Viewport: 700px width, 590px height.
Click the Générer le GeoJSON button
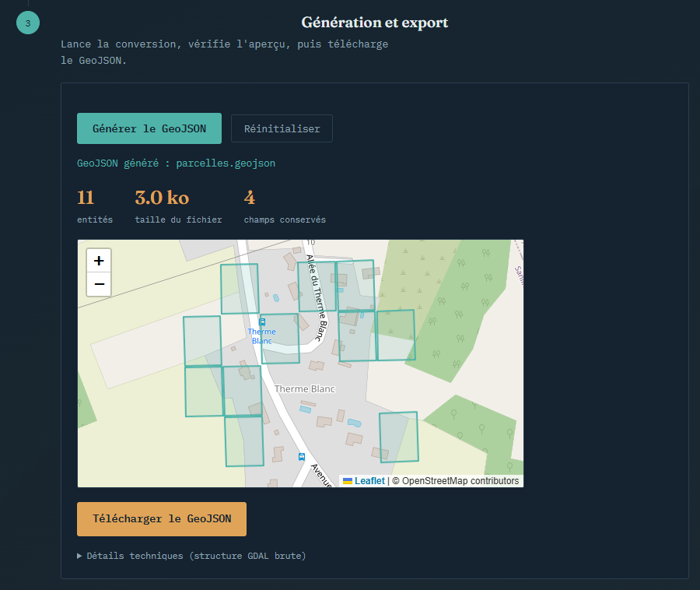pos(149,128)
